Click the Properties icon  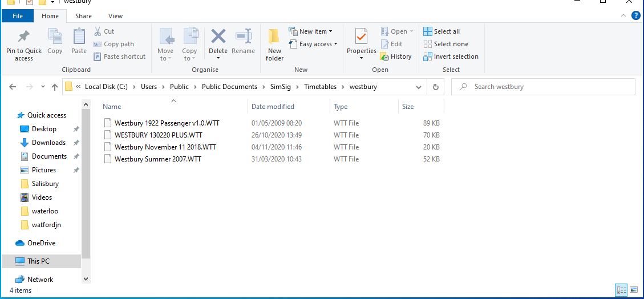pos(362,36)
